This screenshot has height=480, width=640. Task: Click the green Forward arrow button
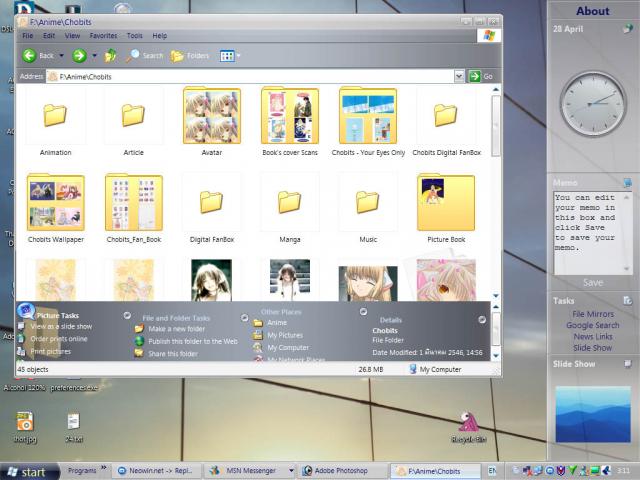pyautogui.click(x=79, y=55)
